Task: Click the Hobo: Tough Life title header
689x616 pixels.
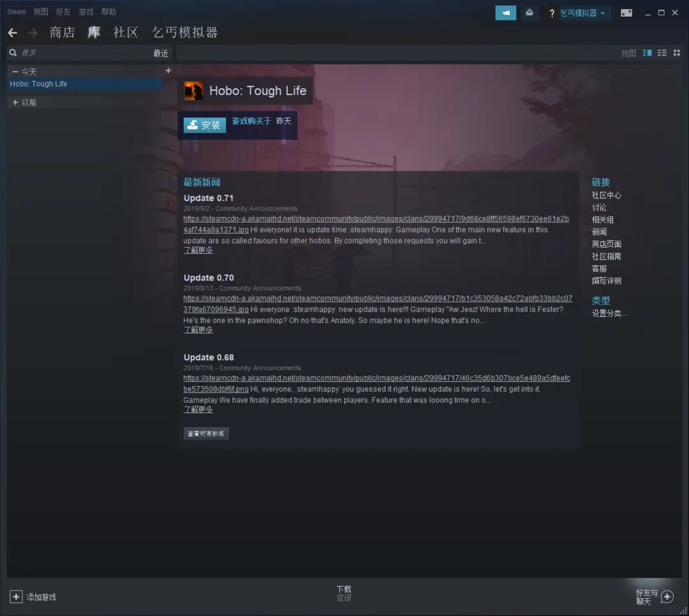Action: 258,91
